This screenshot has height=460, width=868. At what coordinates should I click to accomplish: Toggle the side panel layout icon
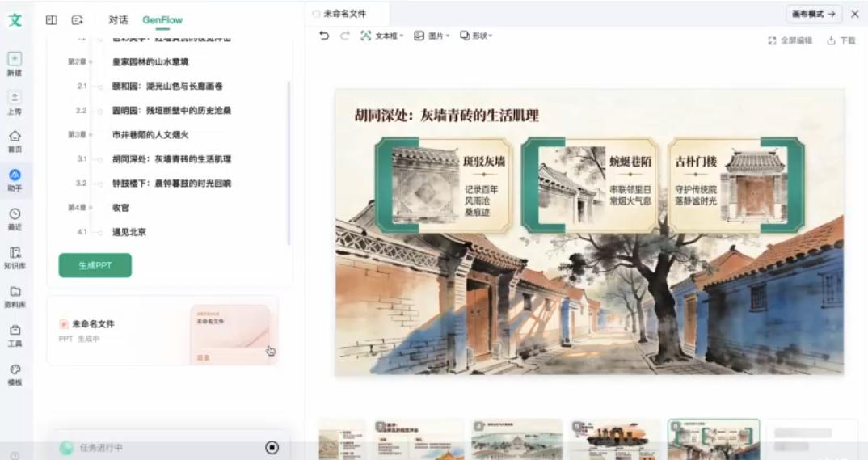pyautogui.click(x=52, y=19)
